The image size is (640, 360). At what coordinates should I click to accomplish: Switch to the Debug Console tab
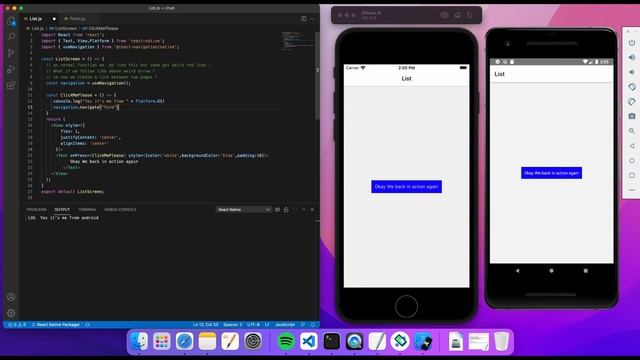(x=120, y=209)
